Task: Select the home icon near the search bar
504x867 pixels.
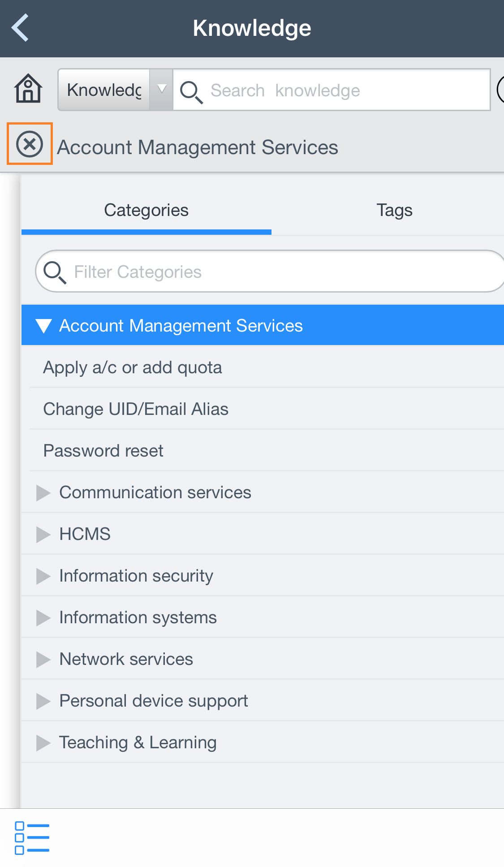Action: [x=27, y=89]
